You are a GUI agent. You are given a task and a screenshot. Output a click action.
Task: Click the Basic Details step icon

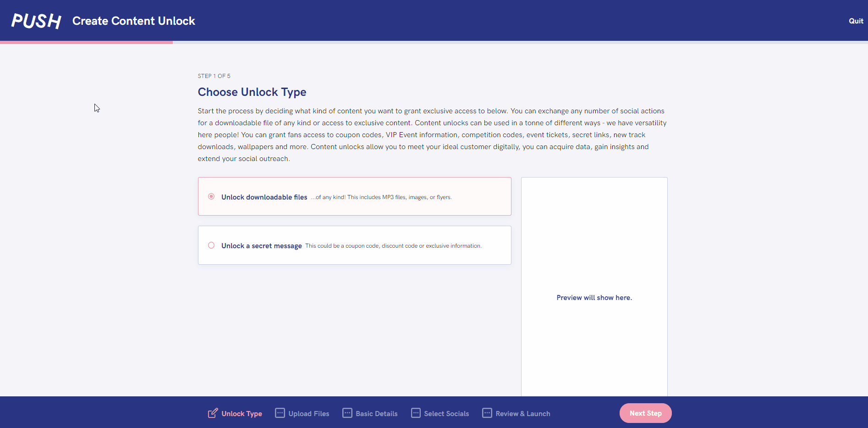point(347,413)
